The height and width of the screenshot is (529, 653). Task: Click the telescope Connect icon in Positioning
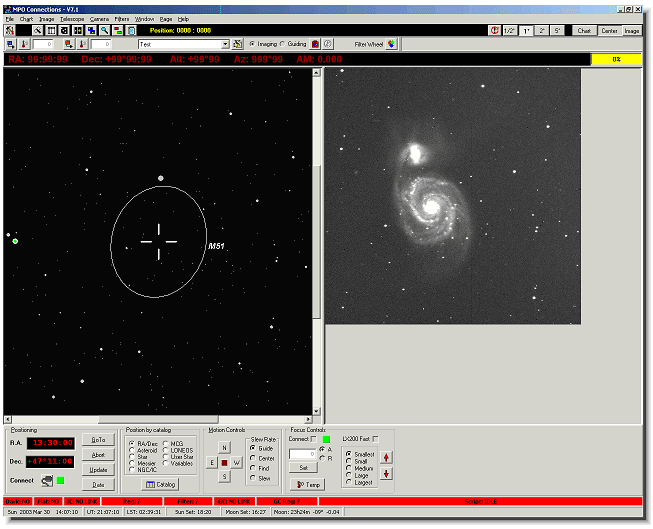pyautogui.click(x=47, y=481)
